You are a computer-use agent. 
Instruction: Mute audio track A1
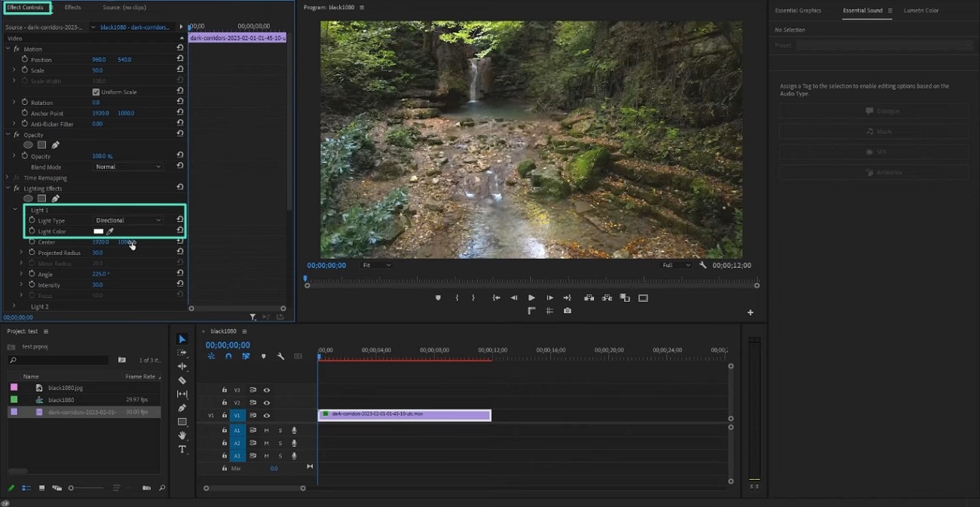click(x=266, y=430)
